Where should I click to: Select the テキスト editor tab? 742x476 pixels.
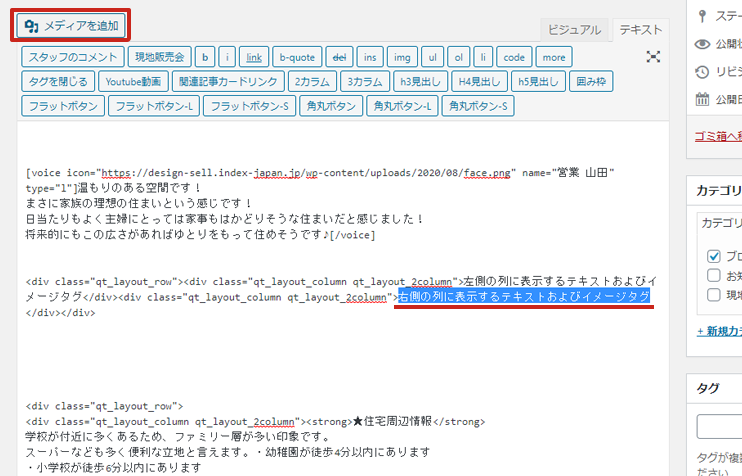[641, 30]
